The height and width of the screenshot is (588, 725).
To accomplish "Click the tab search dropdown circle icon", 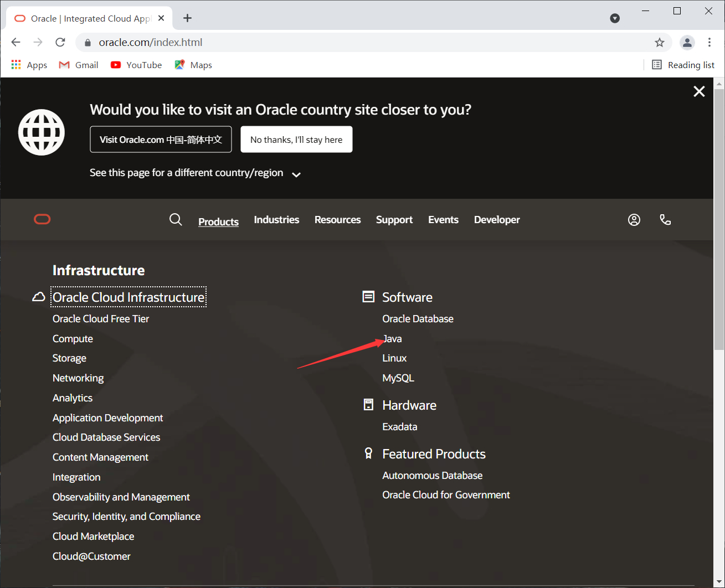I will 615,18.
